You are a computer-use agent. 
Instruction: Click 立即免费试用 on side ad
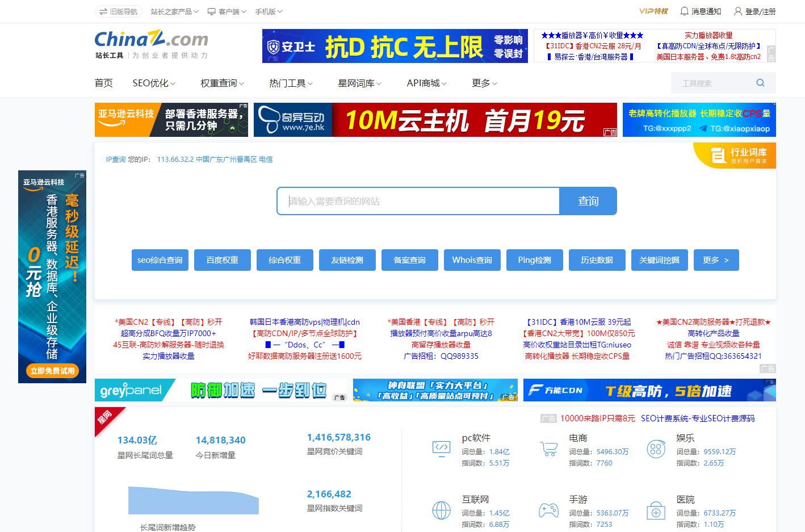52,371
